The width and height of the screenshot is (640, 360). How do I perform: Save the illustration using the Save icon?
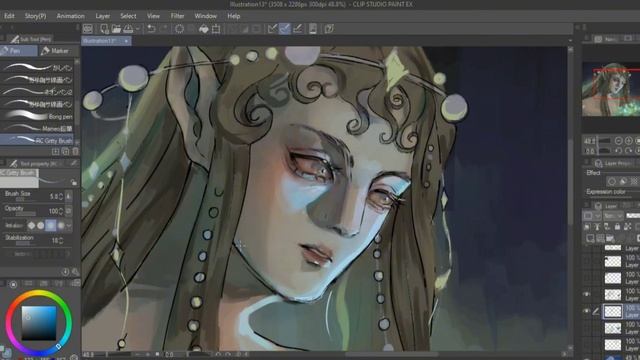(x=128, y=29)
